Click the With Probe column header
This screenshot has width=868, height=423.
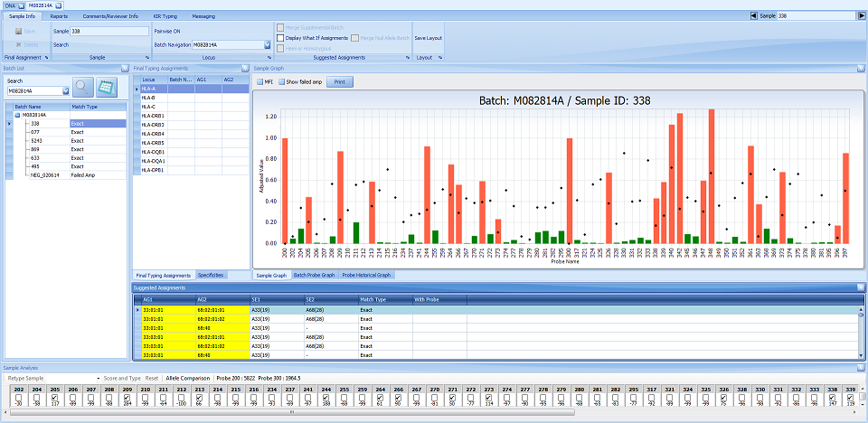pos(439,299)
